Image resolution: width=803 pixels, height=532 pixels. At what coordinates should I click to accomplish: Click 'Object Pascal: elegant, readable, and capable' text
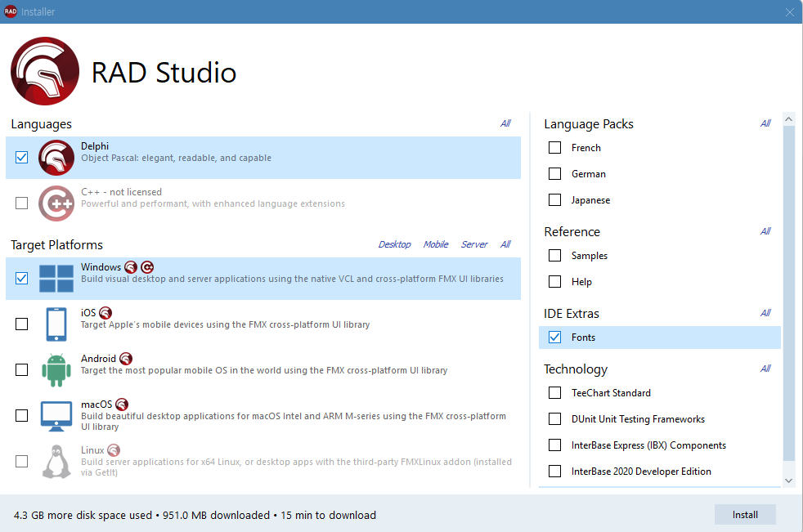coord(176,159)
